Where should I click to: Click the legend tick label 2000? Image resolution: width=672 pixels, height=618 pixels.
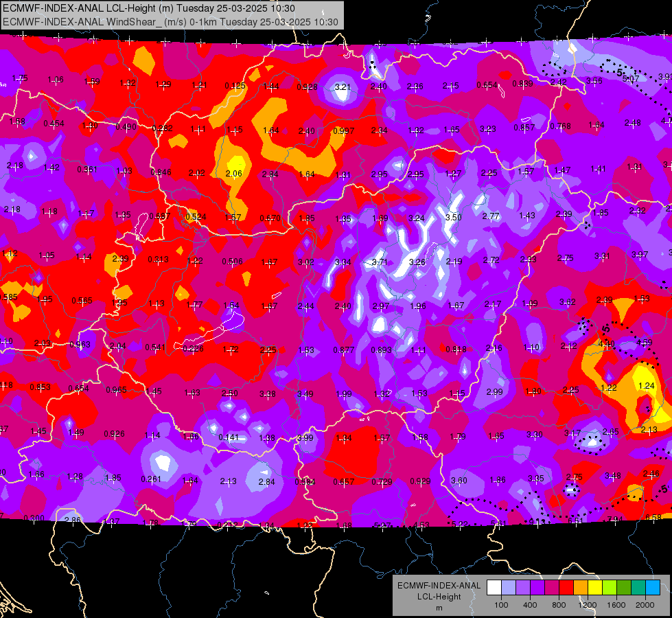pos(645,605)
